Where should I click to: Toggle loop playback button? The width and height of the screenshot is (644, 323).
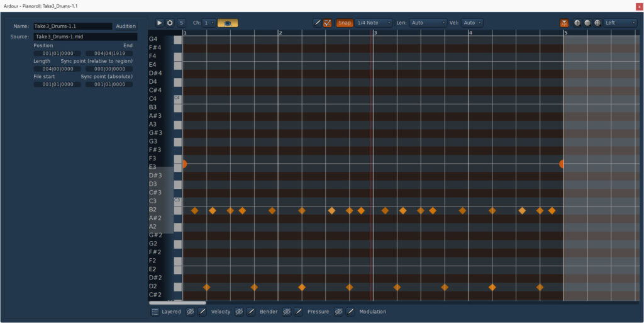coord(170,23)
